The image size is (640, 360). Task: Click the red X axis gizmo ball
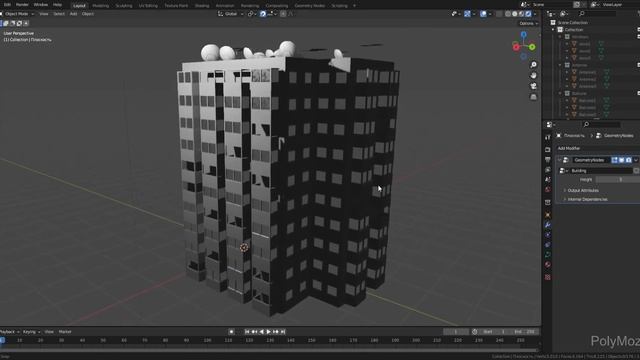[516, 47]
